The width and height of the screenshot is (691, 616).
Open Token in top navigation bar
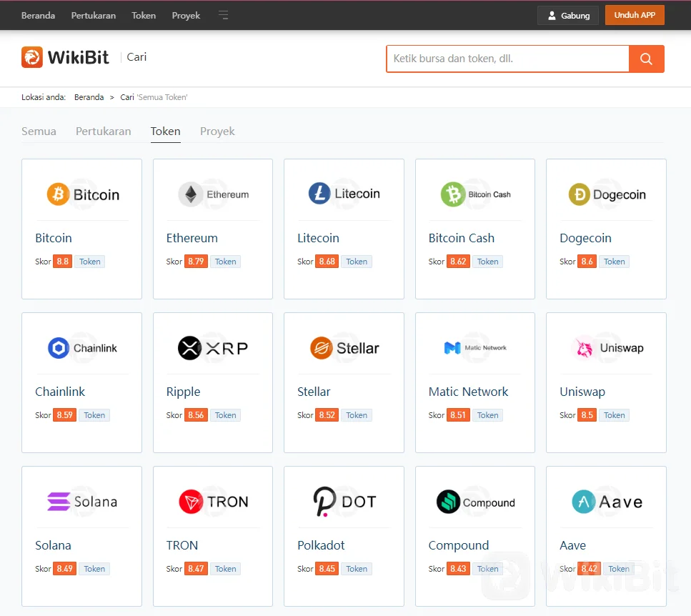coord(144,16)
